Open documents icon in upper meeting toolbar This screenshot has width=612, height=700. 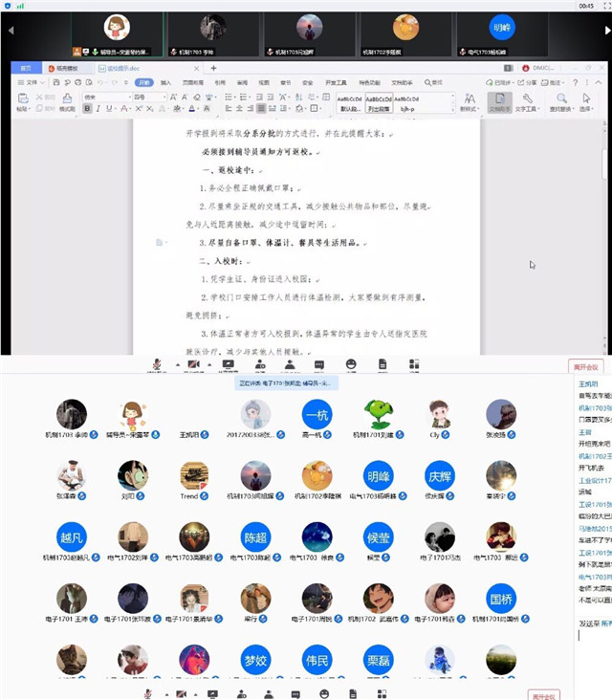tap(382, 364)
